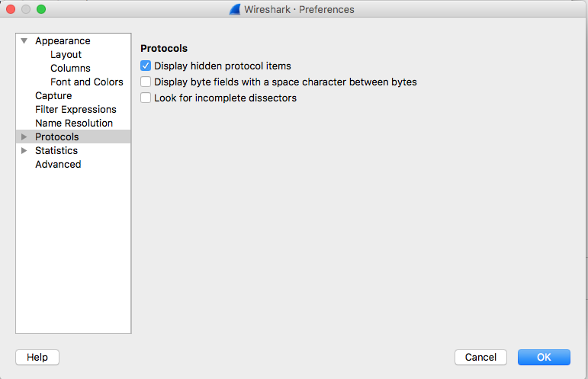Enable Look for incomplete dissectors checkbox
588x379 pixels.
pos(146,98)
